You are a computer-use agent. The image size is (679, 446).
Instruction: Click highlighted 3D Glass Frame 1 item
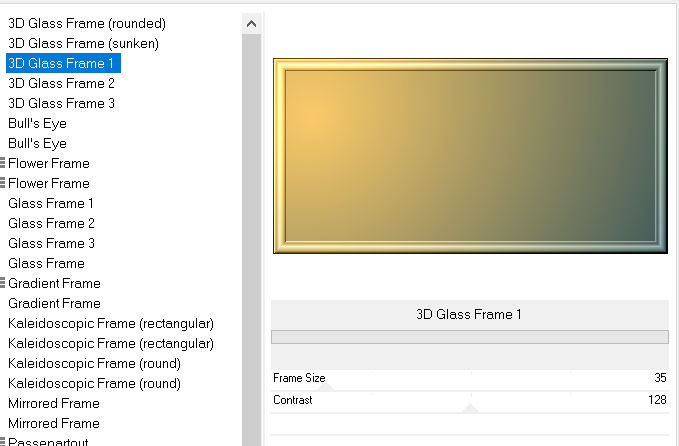pyautogui.click(x=62, y=63)
